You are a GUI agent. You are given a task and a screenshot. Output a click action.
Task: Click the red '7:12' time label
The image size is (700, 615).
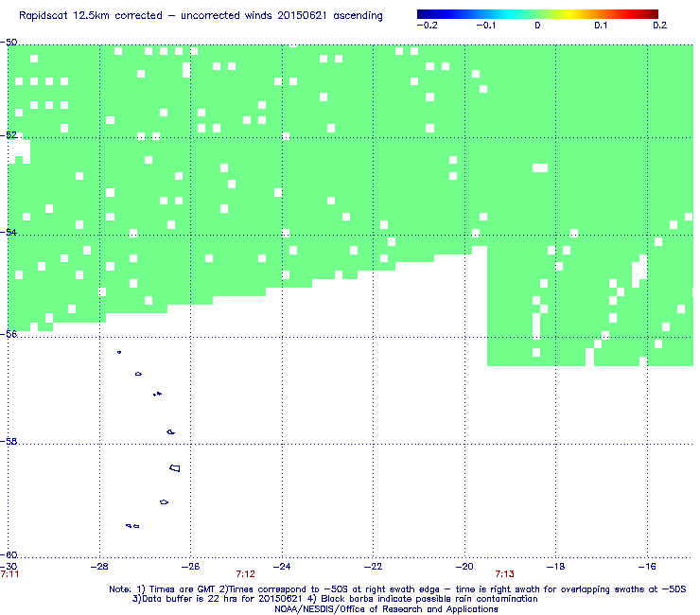(x=246, y=574)
